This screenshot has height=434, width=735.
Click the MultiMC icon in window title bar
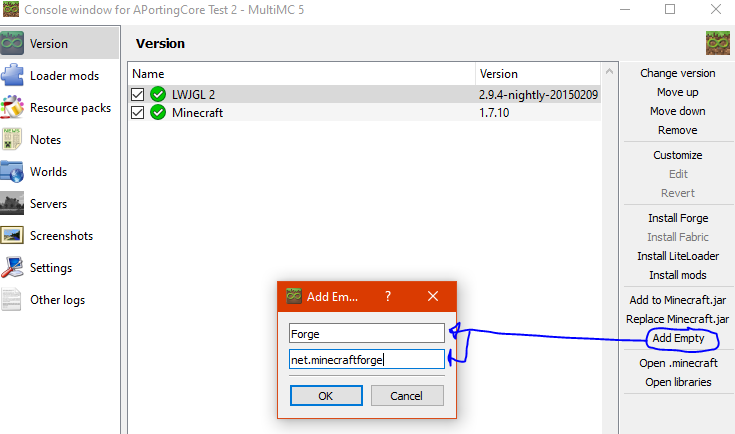click(11, 9)
